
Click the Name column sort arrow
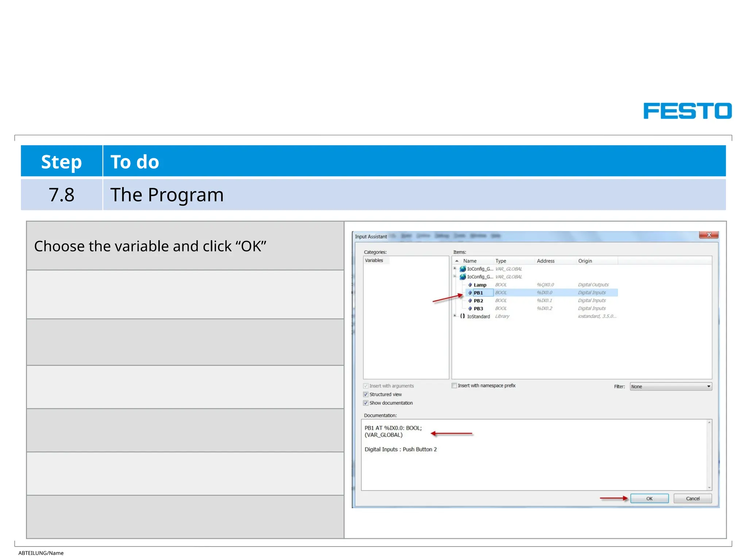pyautogui.click(x=457, y=261)
